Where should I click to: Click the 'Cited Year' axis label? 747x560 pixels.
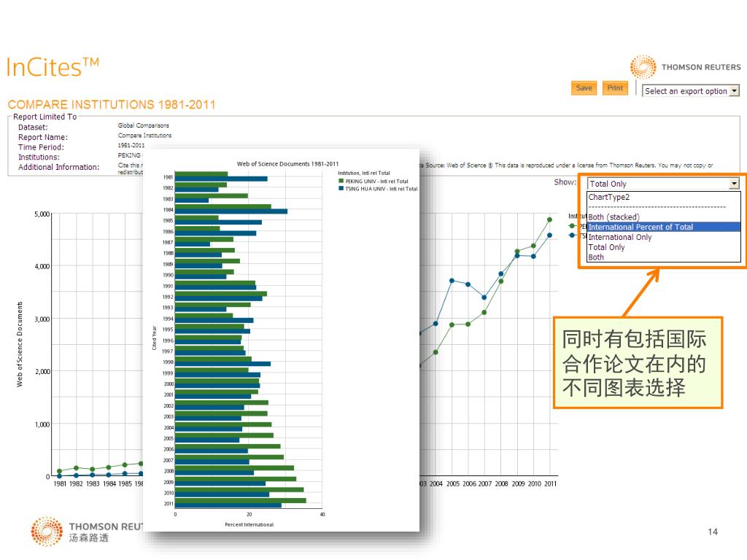(x=154, y=338)
